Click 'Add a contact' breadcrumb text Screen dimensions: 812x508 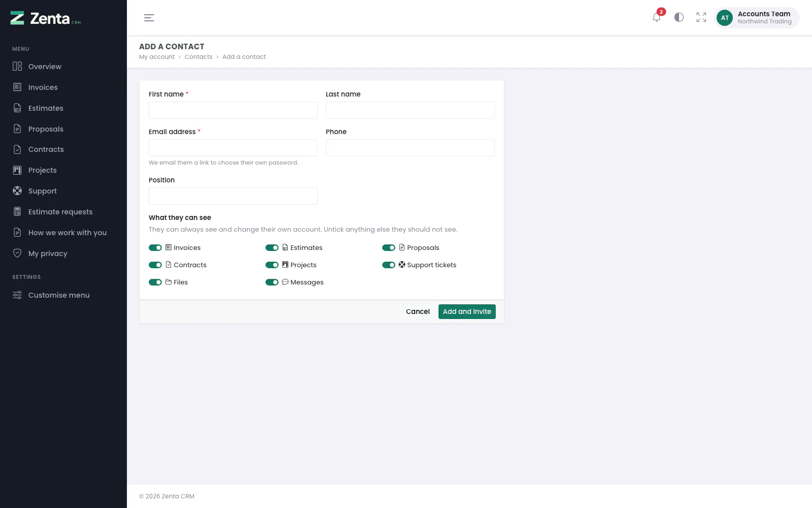coord(244,57)
